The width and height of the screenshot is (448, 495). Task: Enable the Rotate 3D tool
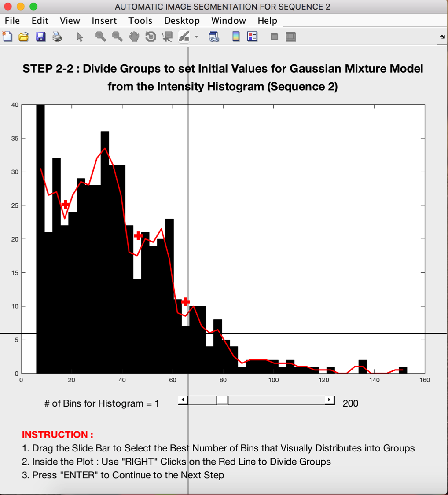click(151, 37)
